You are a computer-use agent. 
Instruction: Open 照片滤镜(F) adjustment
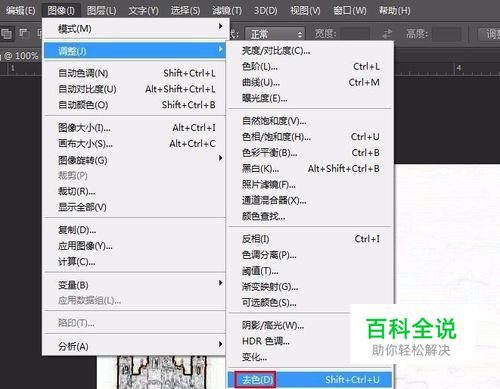pos(310,185)
